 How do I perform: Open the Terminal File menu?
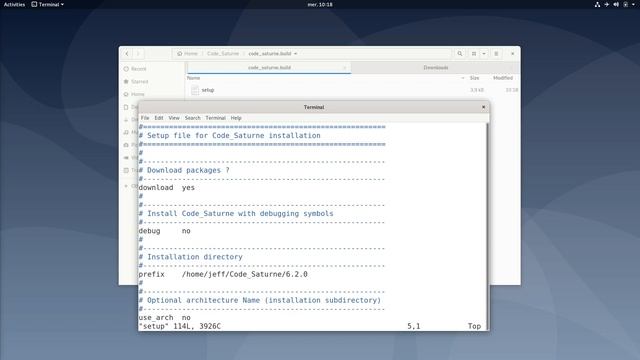[145, 118]
